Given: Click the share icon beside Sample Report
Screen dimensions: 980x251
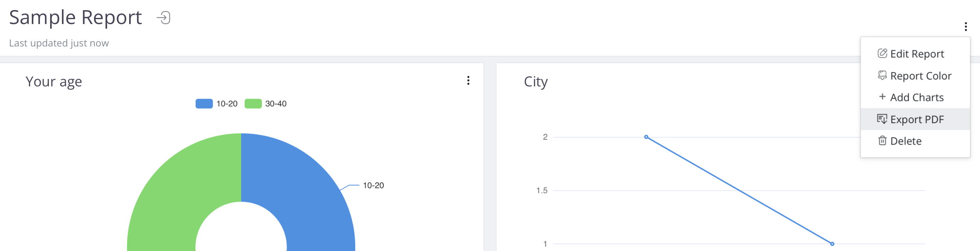Looking at the screenshot, I should [x=163, y=18].
